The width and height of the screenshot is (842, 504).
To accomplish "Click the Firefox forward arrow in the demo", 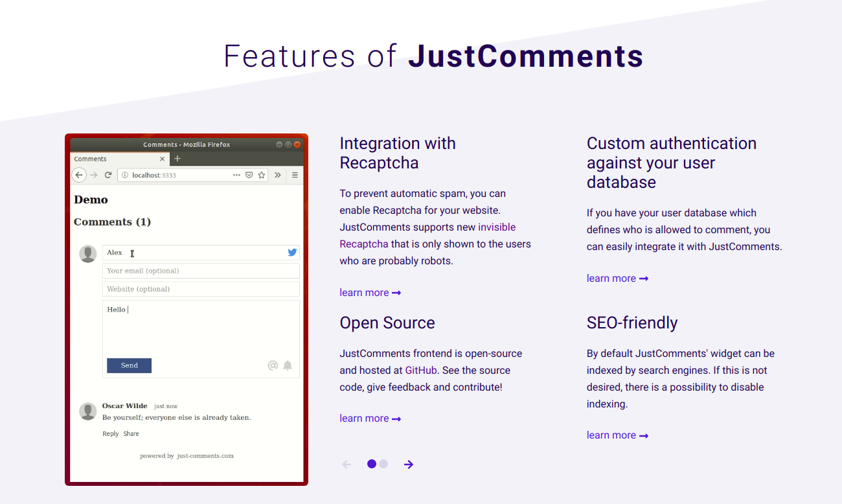I will click(x=94, y=175).
